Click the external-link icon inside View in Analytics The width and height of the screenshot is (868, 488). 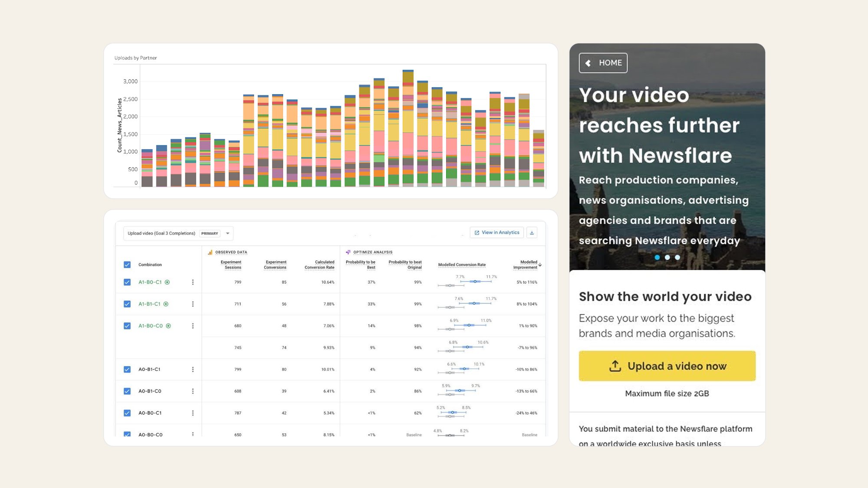click(477, 232)
